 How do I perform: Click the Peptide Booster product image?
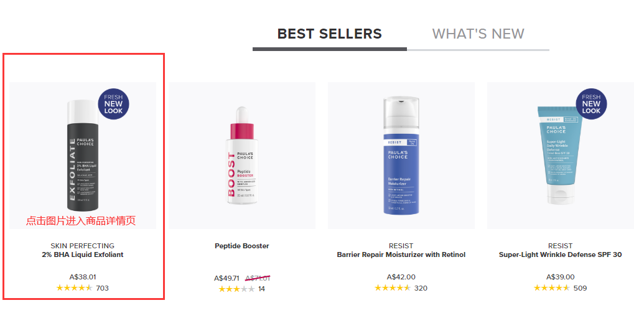coord(241,156)
